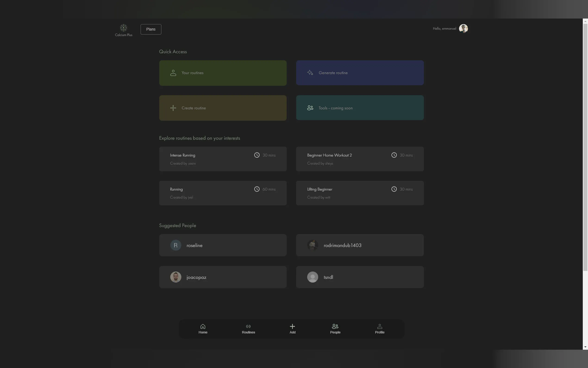The height and width of the screenshot is (368, 588).
Task: Open the People tab in the bottom bar
Action: click(335, 329)
